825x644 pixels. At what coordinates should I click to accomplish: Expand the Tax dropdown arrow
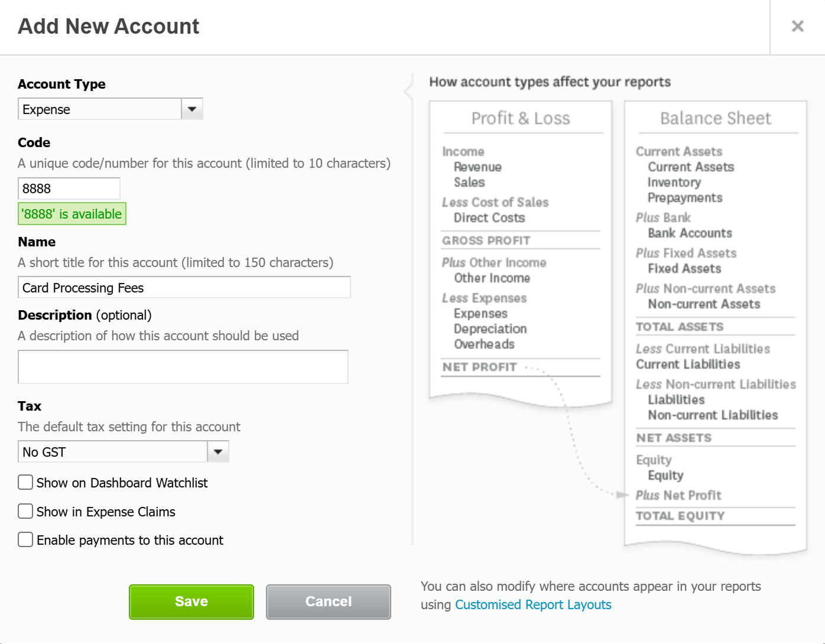point(218,452)
